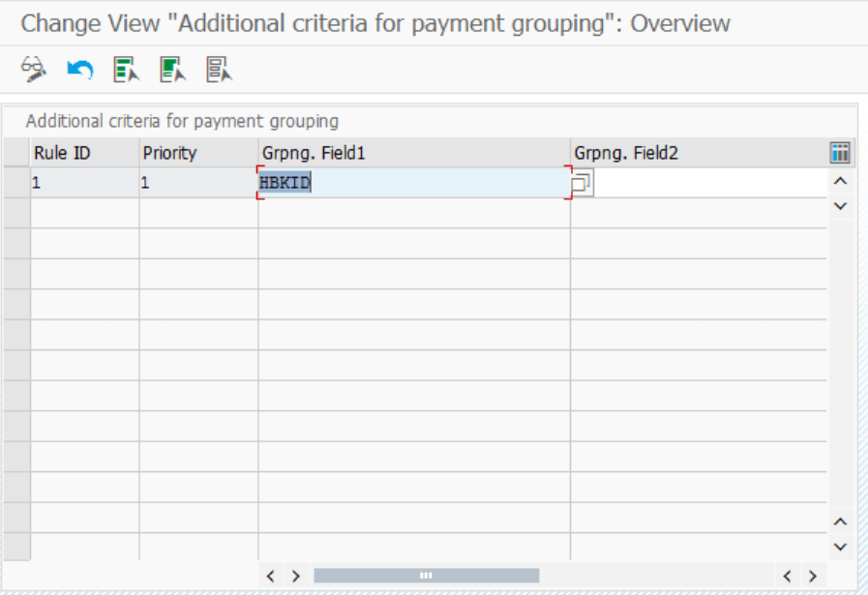
Task: Click the empty Grpng. Field2 cell in row 1
Action: click(710, 183)
